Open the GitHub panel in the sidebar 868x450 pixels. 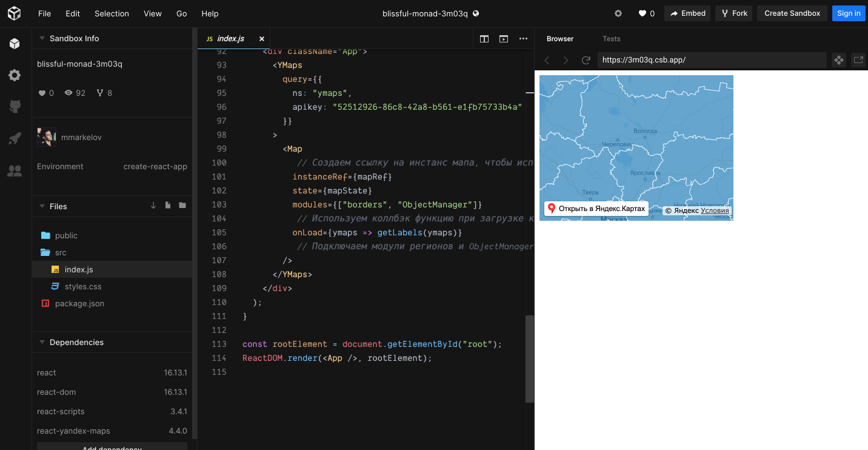point(15,106)
